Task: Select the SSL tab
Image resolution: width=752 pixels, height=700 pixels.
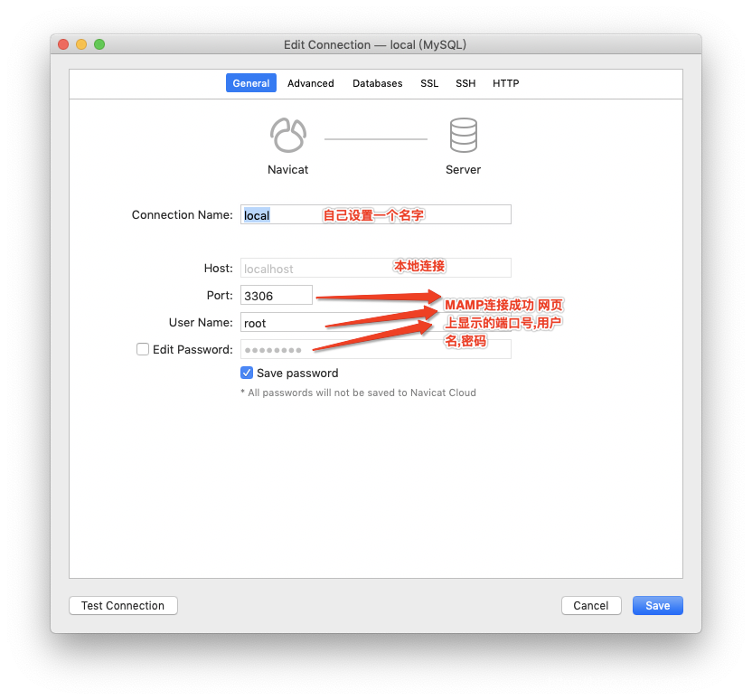Action: tap(429, 83)
